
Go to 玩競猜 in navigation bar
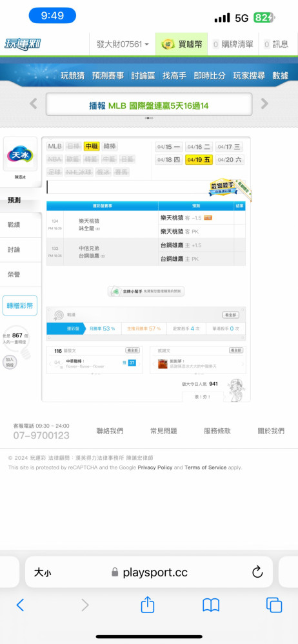click(x=72, y=75)
